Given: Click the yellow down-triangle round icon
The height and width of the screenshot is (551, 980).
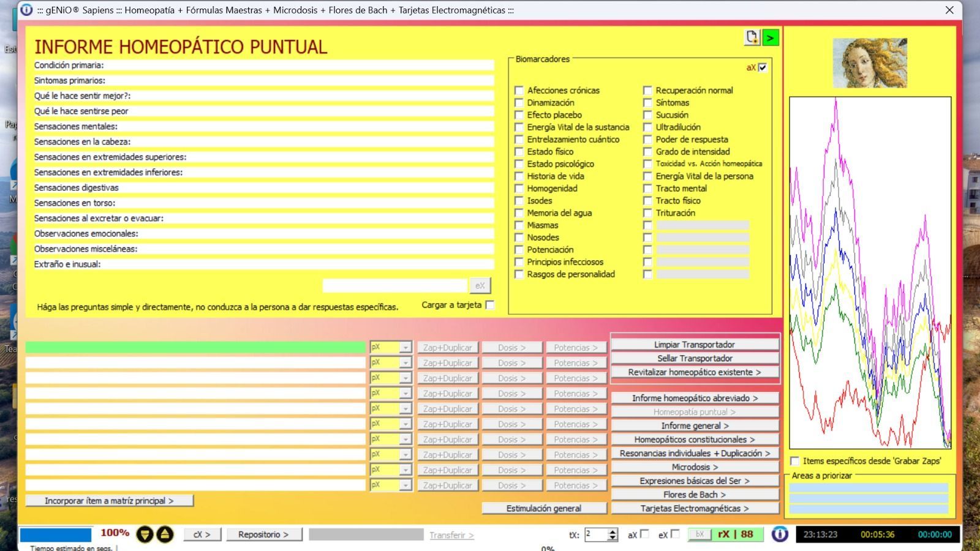Looking at the screenshot, I should tap(145, 534).
